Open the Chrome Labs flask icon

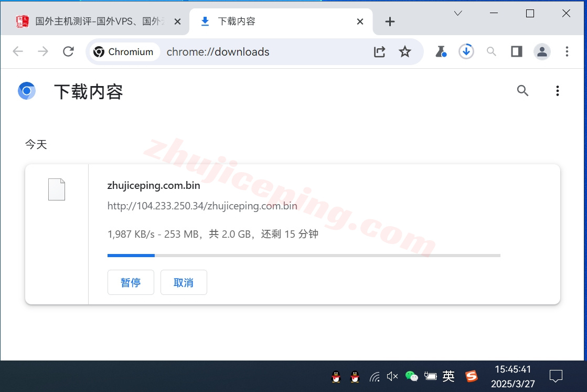point(441,51)
